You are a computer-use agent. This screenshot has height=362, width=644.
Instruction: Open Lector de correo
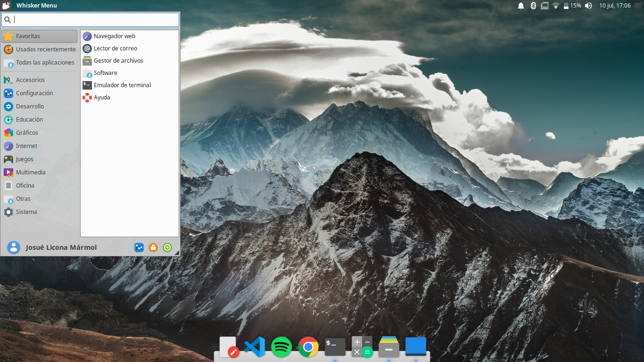tap(130, 48)
